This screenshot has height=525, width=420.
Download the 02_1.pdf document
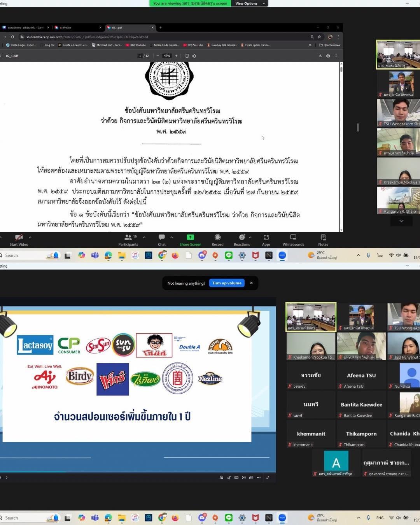pos(320,56)
